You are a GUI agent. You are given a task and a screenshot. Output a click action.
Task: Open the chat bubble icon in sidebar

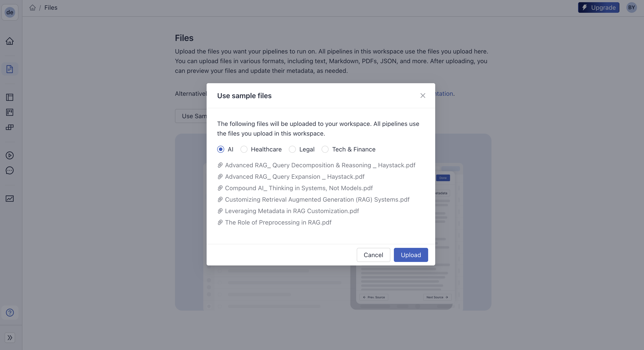click(10, 171)
